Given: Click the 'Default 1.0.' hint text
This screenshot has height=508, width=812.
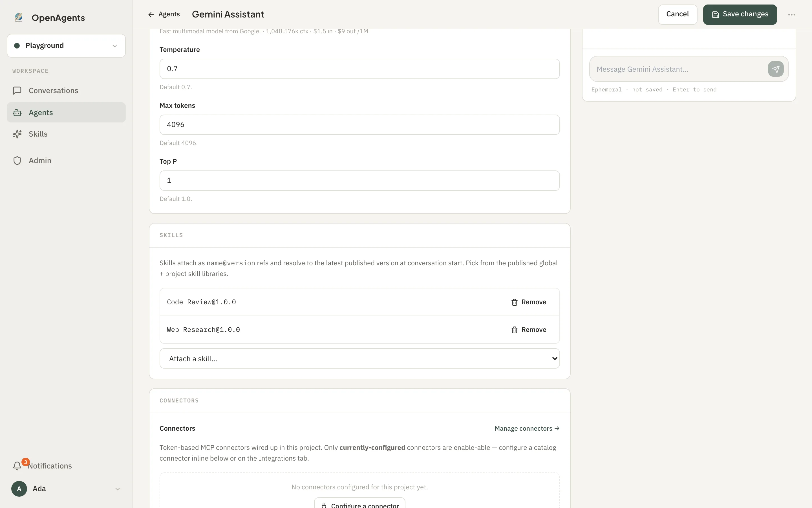Looking at the screenshot, I should [x=176, y=199].
